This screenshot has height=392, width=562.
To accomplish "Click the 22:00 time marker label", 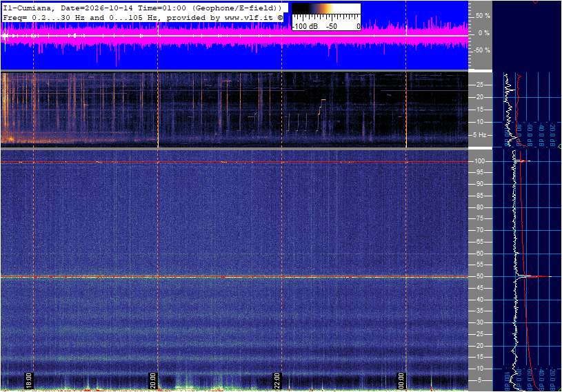I will point(277,381).
